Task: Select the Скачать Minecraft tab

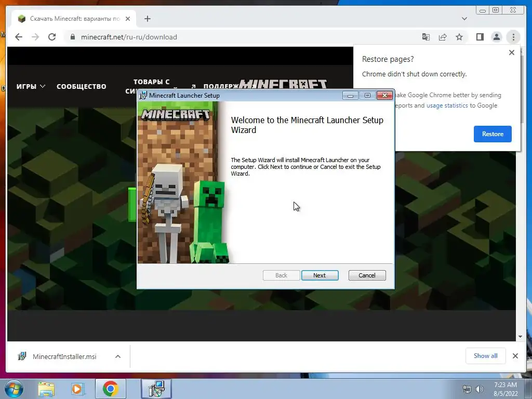Action: 74,19
